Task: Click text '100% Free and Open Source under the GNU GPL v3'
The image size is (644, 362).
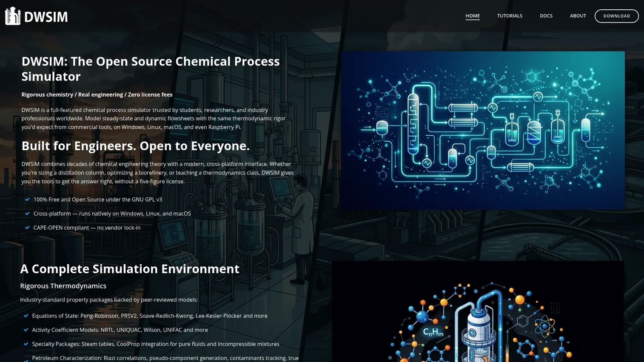Action: [98, 200]
